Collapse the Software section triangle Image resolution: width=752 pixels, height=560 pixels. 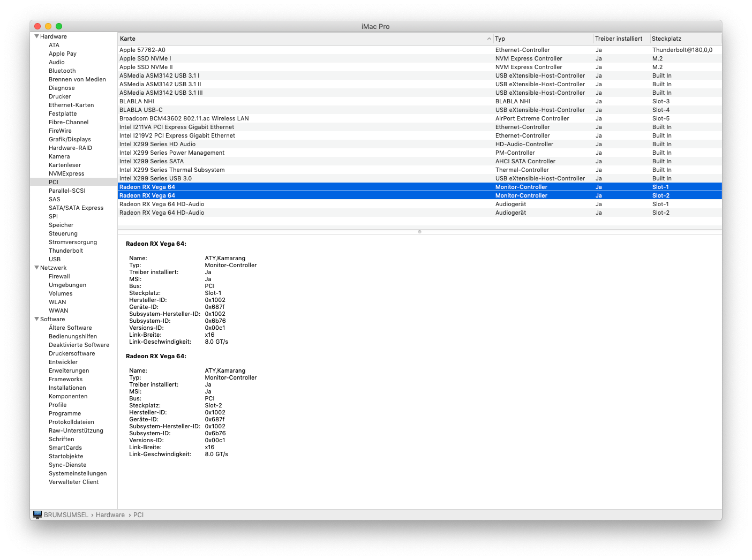coord(36,319)
